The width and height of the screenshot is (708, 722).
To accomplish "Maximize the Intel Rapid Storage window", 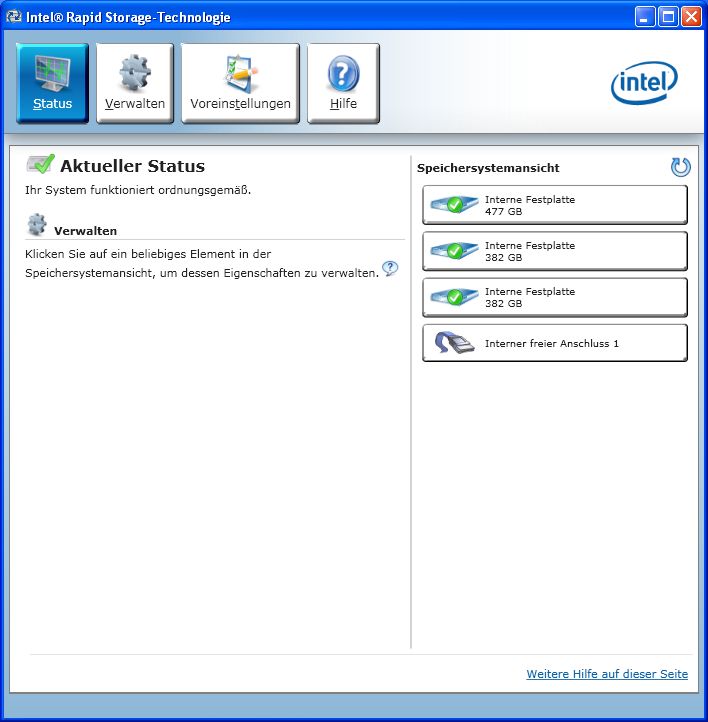I will click(x=668, y=17).
